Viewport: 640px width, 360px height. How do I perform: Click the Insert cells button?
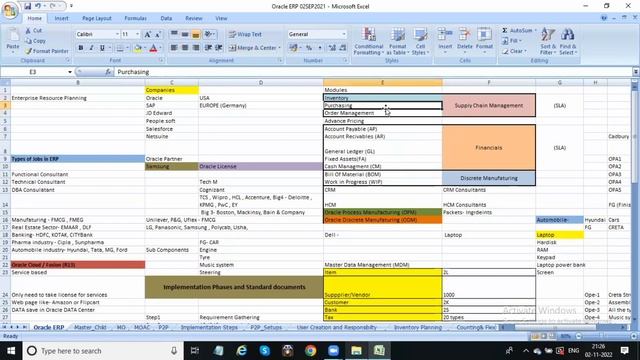(x=445, y=41)
